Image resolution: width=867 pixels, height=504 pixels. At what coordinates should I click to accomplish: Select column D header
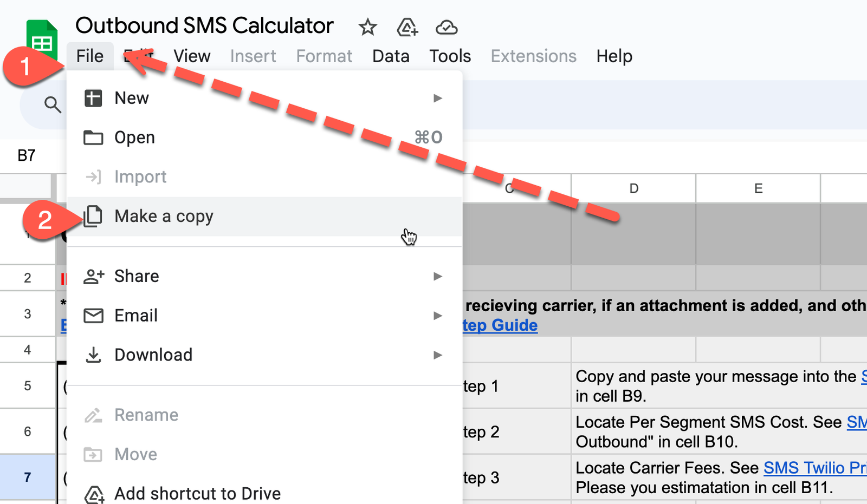pos(633,188)
